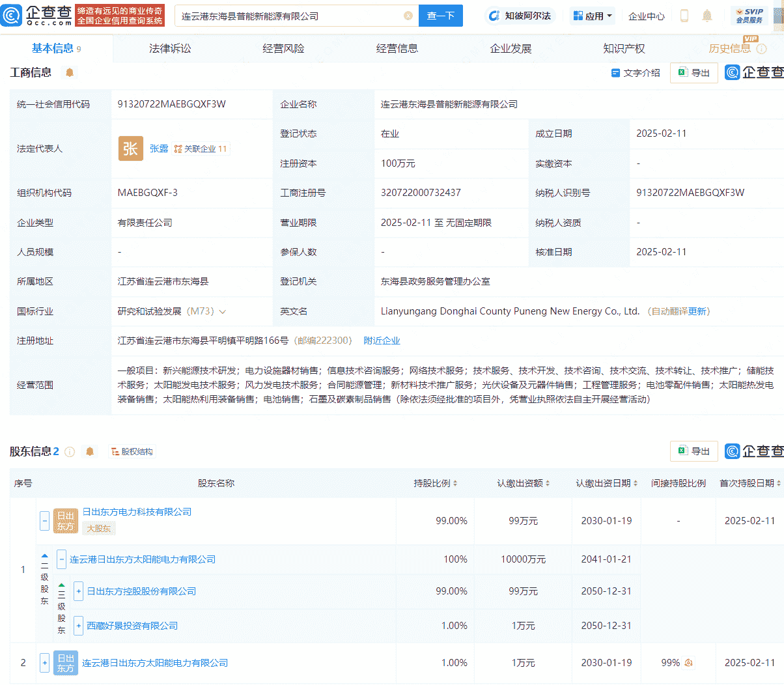Click the 文字介绍 text introduction icon
This screenshot has height=685, width=784.
tap(636, 73)
